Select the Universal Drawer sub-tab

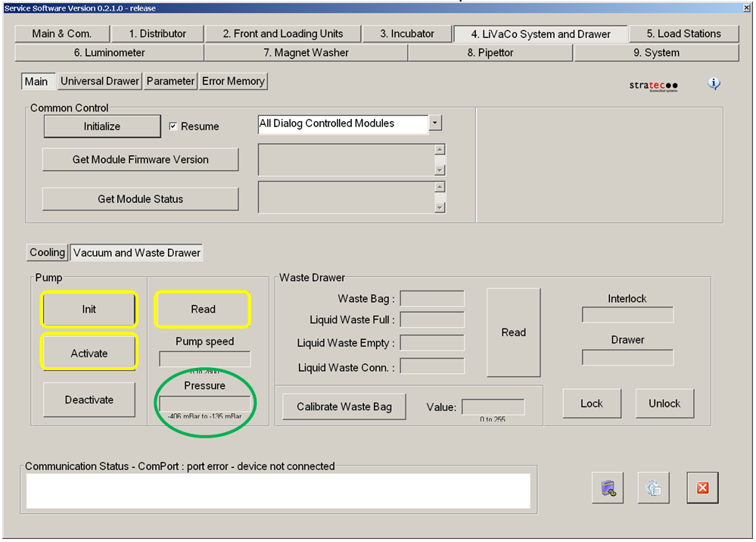[100, 81]
